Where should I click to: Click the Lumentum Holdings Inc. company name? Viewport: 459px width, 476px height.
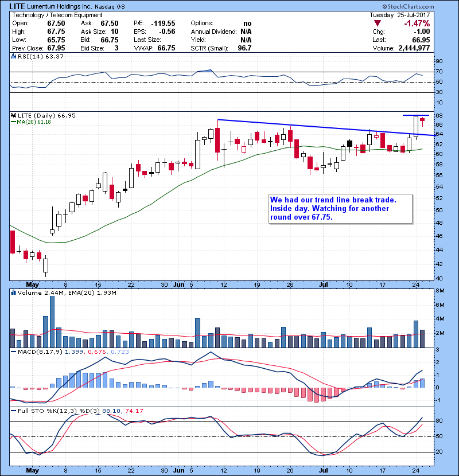[x=59, y=7]
